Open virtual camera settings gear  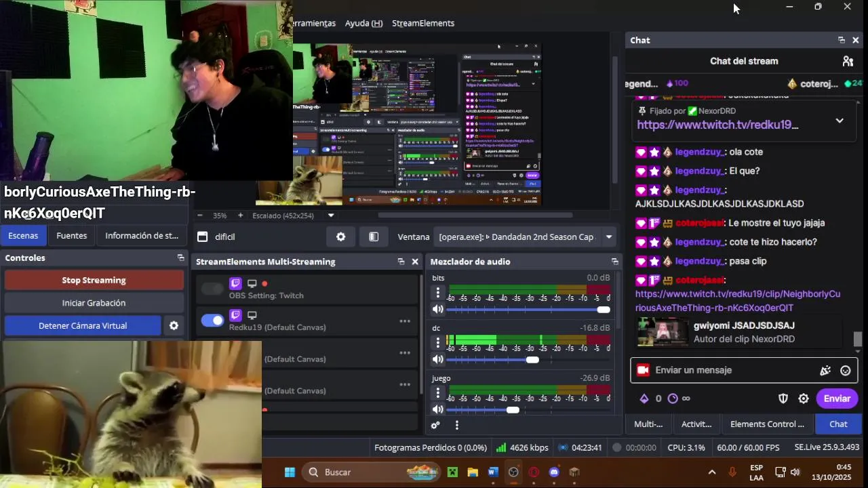click(174, 326)
